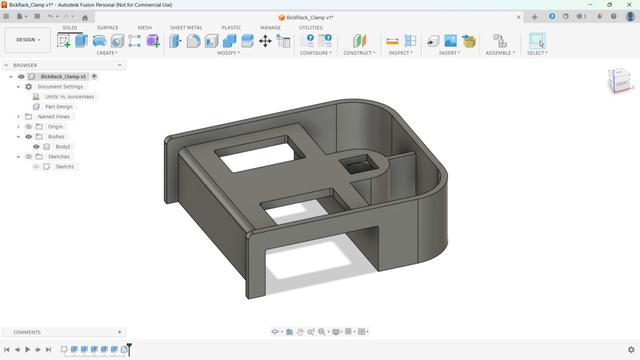Collapse the Document Settings node
Screen dimensions: 640x360
(18, 87)
